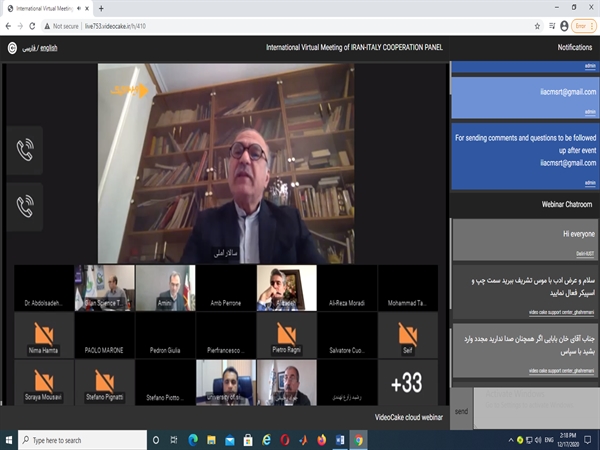Click the International Virtual Meeting browser tab
Viewport: 600px width, 450px height.
coord(49,8)
